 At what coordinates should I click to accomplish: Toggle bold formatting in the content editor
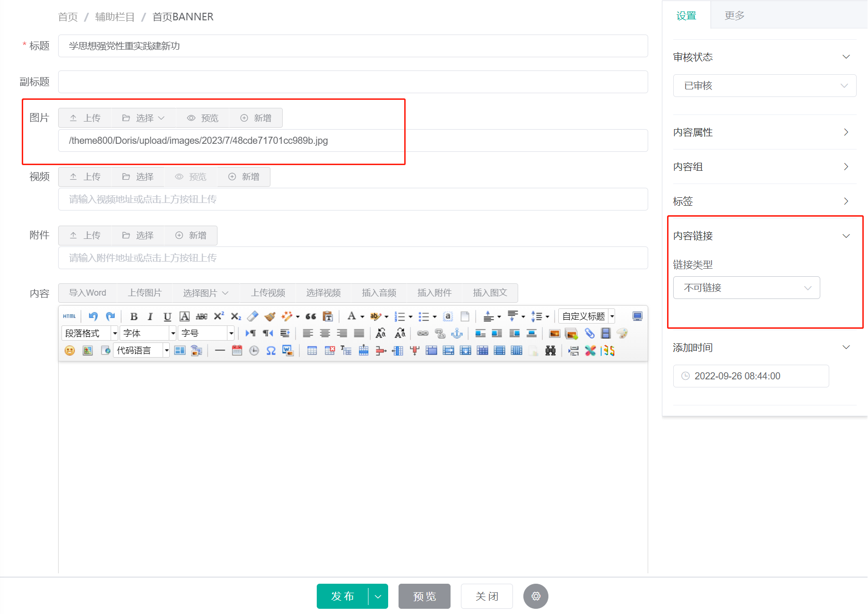(134, 316)
